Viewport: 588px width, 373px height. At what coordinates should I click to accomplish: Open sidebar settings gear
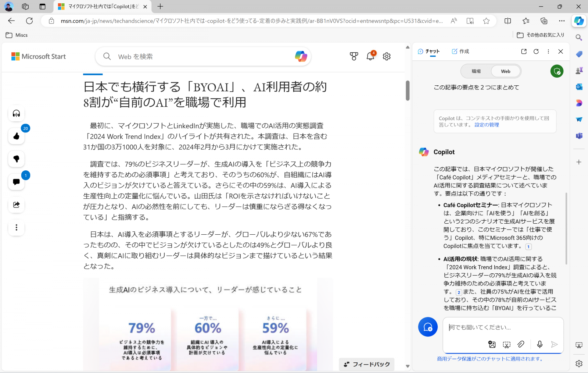(579, 363)
